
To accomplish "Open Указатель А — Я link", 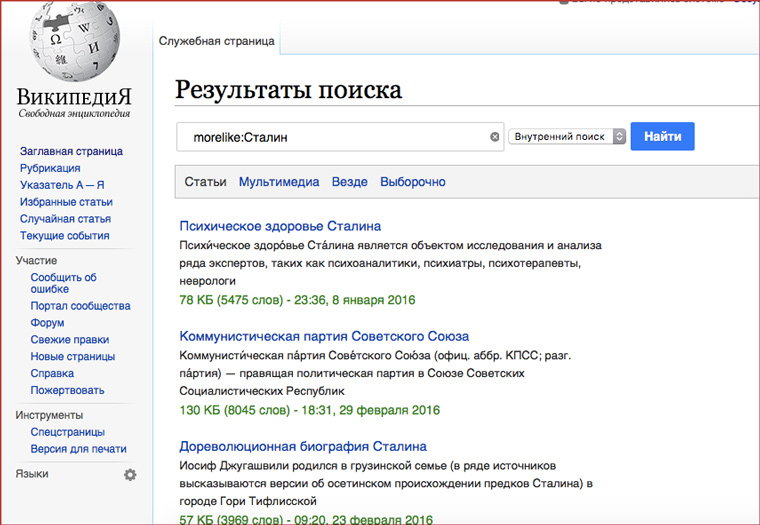I will click(62, 185).
